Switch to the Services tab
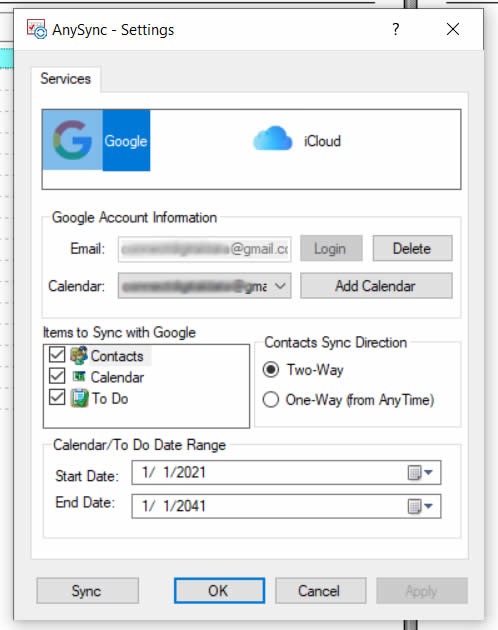 66,79
